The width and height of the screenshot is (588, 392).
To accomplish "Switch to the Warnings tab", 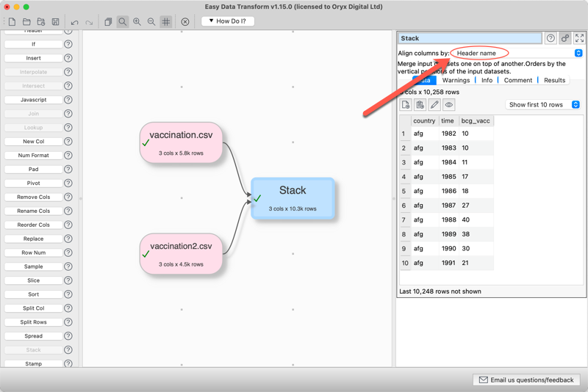I will pos(456,80).
